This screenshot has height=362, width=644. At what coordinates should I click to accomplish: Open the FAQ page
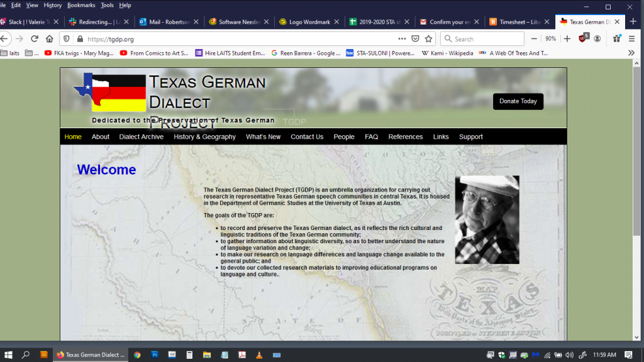click(371, 136)
